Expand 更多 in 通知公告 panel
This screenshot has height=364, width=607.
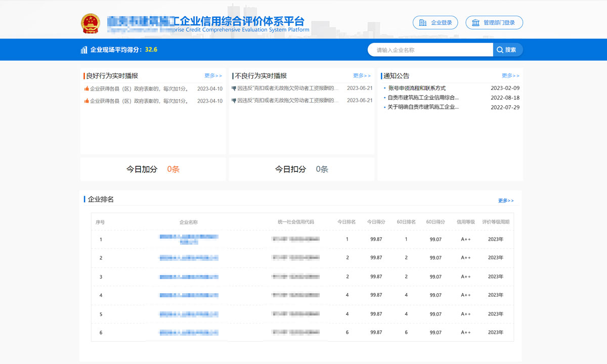tap(510, 76)
